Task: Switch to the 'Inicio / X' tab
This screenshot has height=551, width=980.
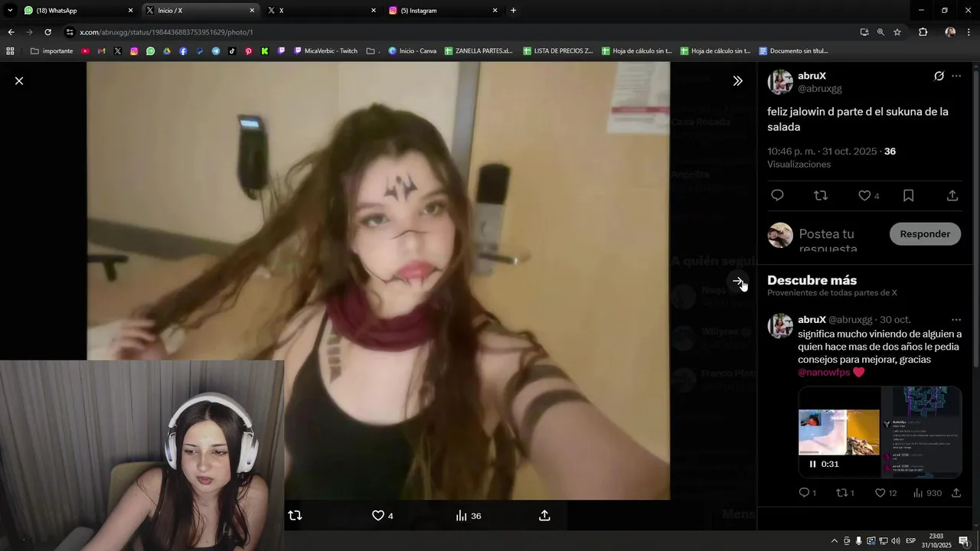Action: 201,11
